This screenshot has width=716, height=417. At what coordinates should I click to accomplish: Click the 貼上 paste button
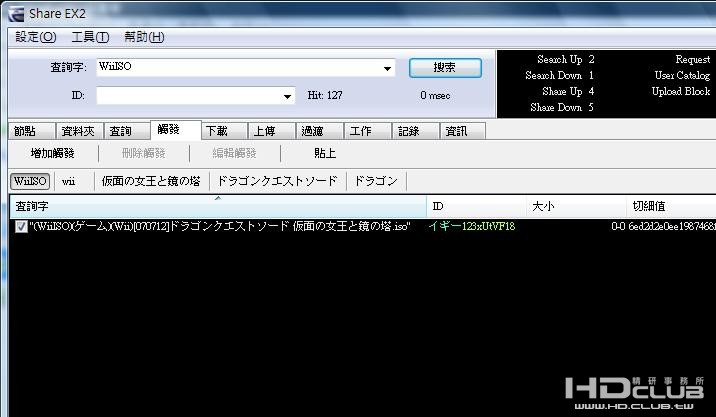pos(325,153)
